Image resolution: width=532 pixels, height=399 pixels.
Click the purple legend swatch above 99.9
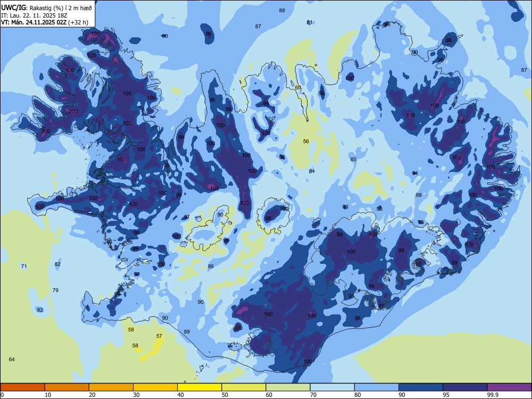(x=509, y=387)
